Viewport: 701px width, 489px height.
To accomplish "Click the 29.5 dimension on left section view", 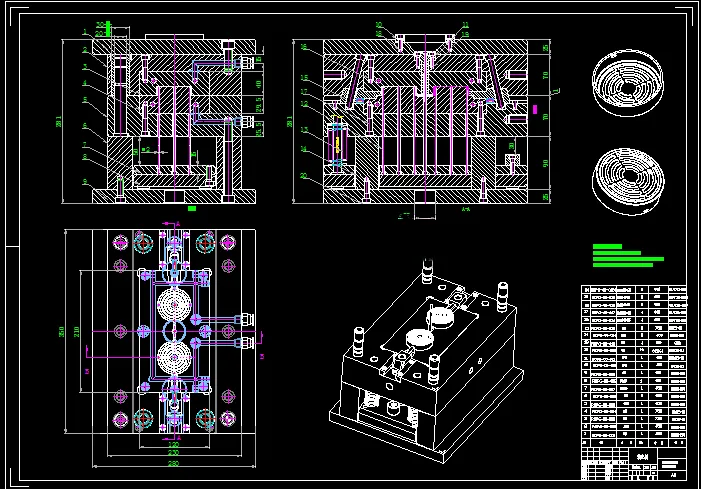I will pos(258,105).
